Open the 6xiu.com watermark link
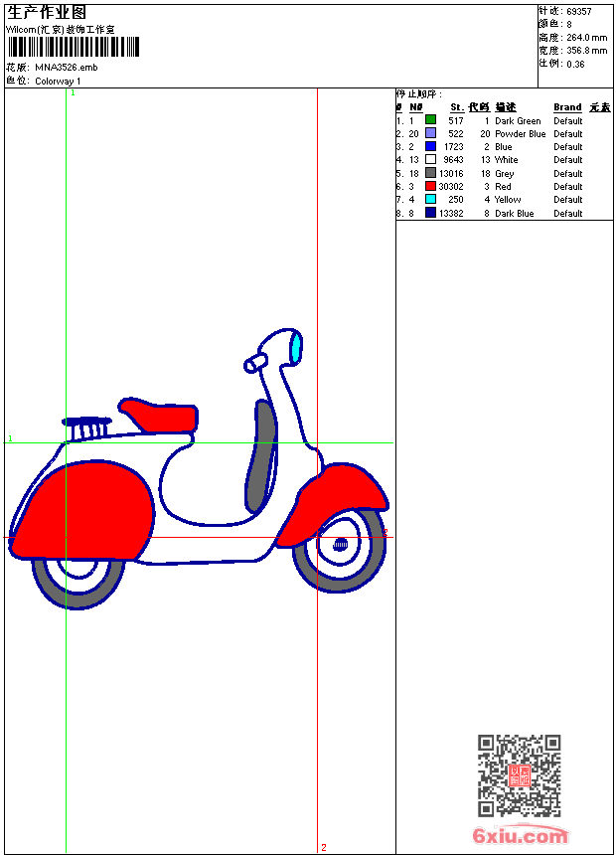 pyautogui.click(x=520, y=837)
